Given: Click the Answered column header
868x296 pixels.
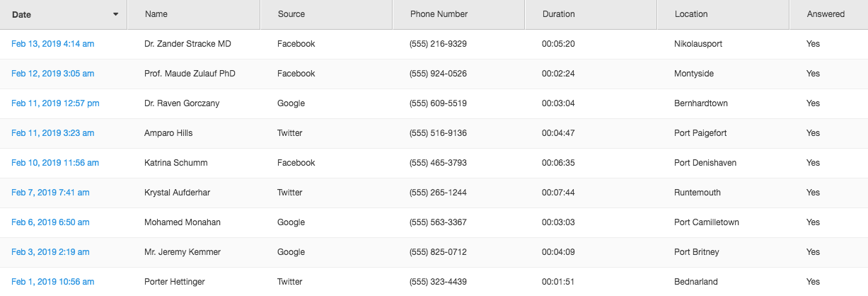Looking at the screenshot, I should (826, 14).
